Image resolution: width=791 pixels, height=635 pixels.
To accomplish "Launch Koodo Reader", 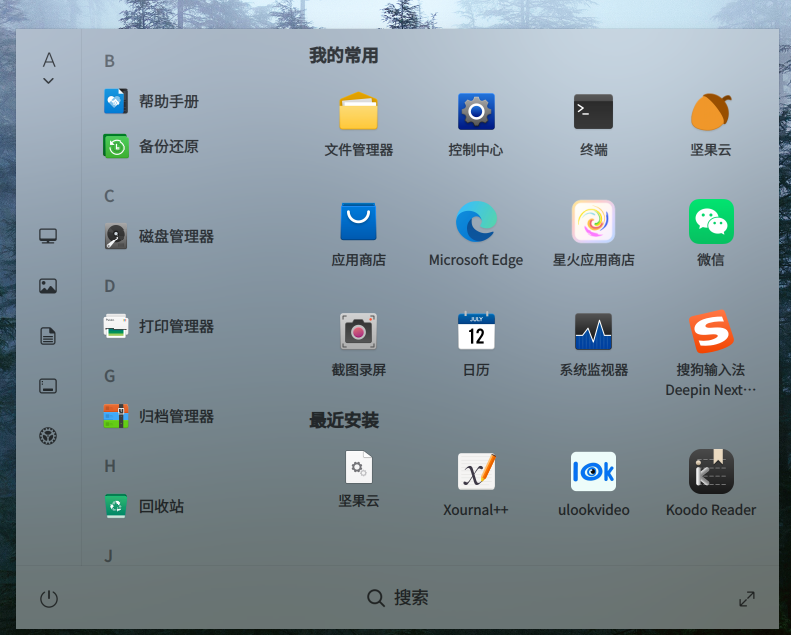I will [x=711, y=483].
